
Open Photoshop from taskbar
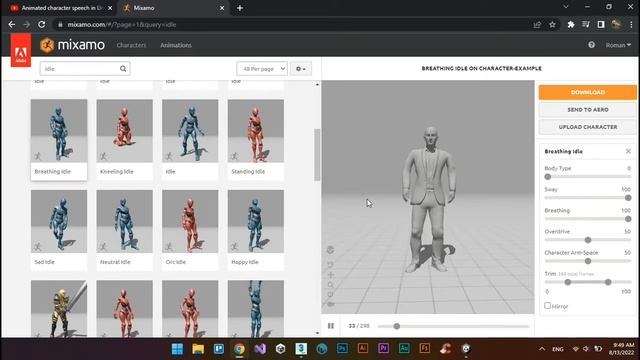342,349
